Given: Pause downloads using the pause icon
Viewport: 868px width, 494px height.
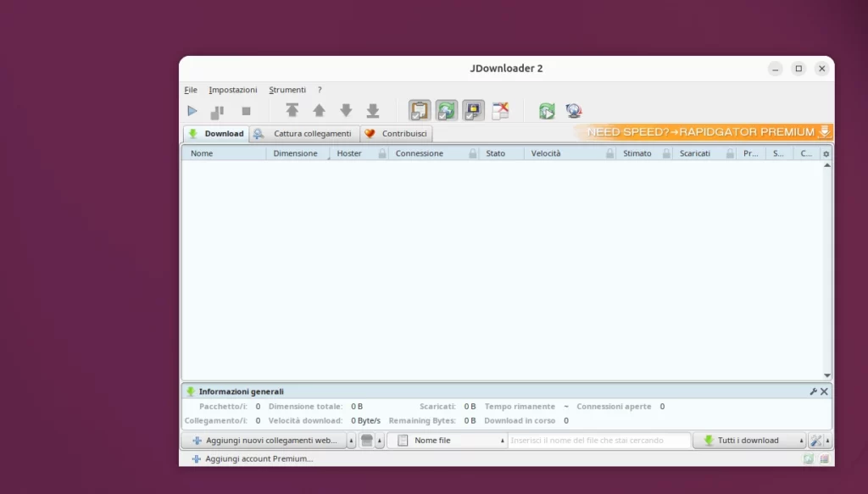Looking at the screenshot, I should pyautogui.click(x=217, y=112).
